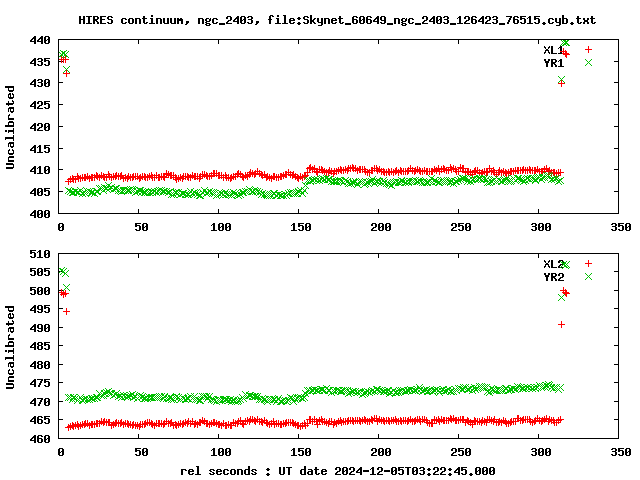This screenshot has width=640, height=480.
Task: Click the 430 y-axis tick label
Action: [40, 83]
